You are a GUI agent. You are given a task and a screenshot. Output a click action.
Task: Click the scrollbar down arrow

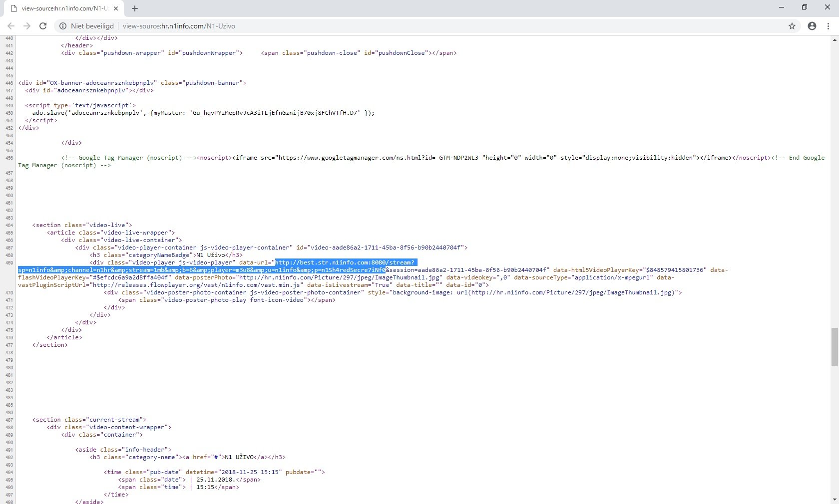(x=835, y=500)
